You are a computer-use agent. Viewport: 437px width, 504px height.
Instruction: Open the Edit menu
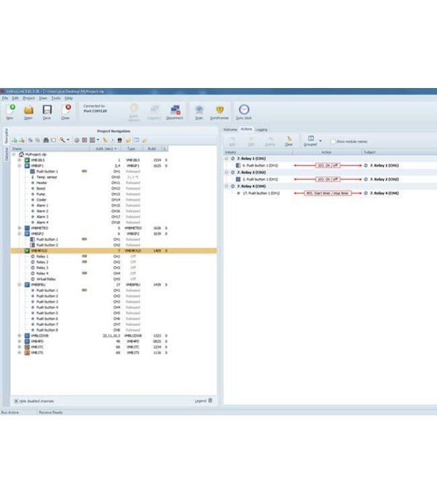pyautogui.click(x=15, y=98)
